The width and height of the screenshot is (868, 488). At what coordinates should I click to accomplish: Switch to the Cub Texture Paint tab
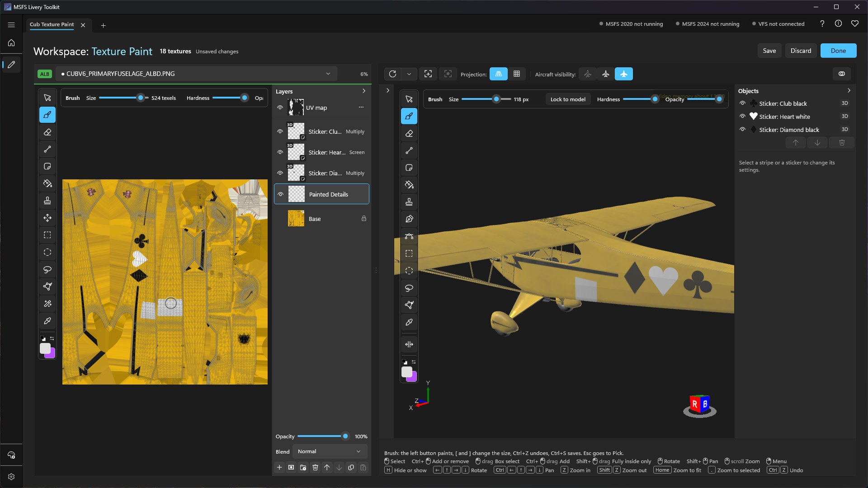click(x=52, y=25)
